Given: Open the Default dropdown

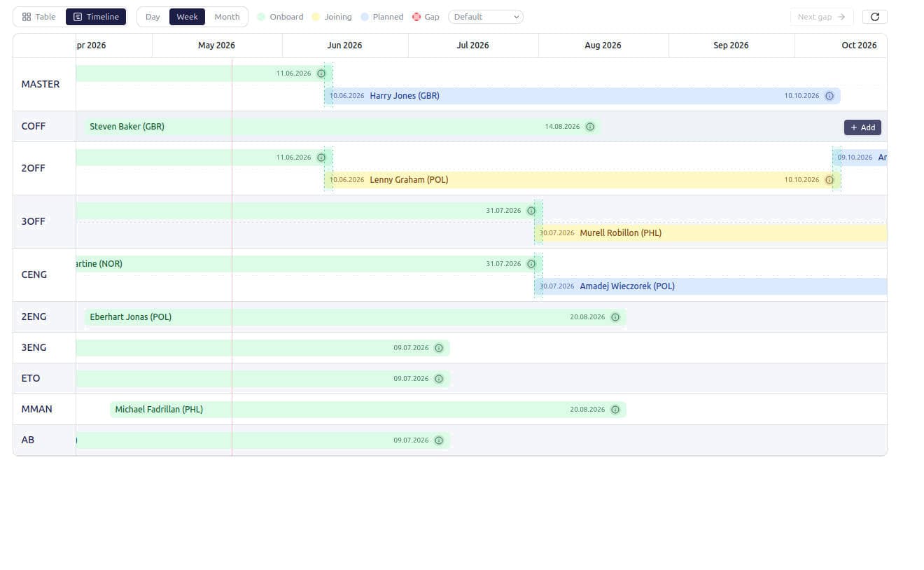Looking at the screenshot, I should 486,17.
